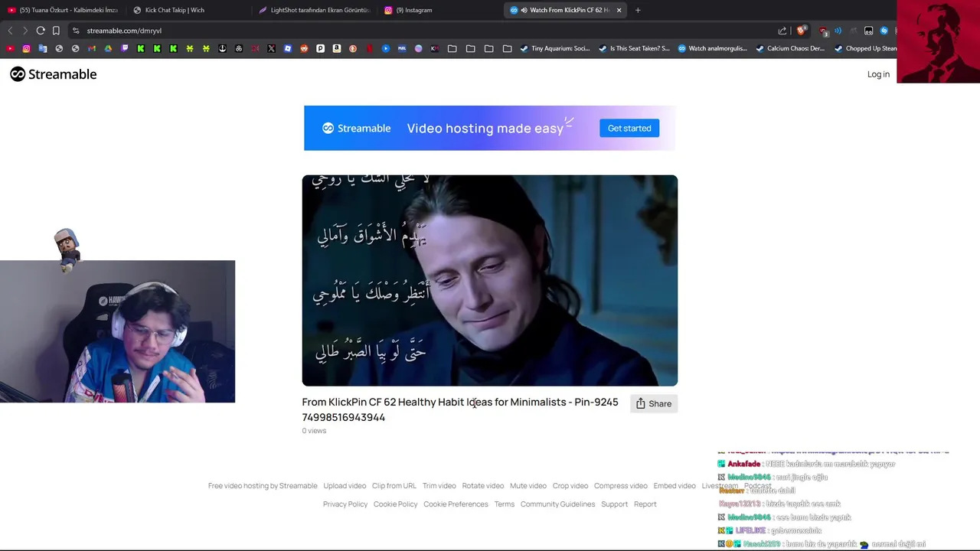Switch to the Tuana Özkurt YouTube tab

coord(63,10)
